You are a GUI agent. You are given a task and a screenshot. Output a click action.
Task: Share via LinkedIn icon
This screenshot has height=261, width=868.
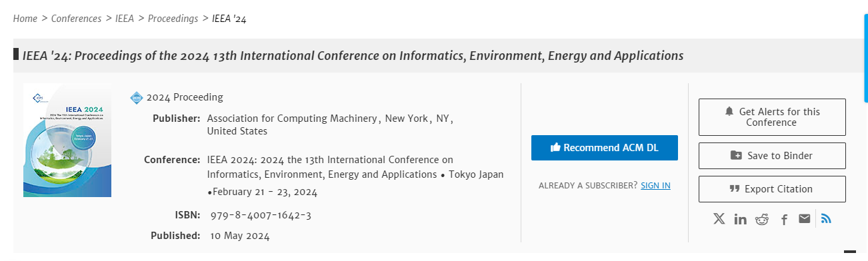tap(740, 219)
